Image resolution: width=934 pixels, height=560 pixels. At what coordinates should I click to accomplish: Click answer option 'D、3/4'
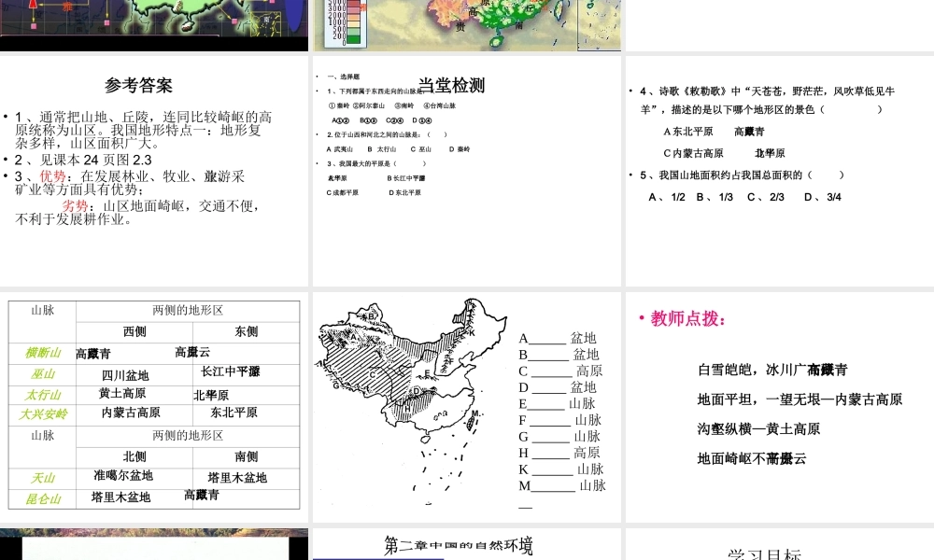(823, 197)
